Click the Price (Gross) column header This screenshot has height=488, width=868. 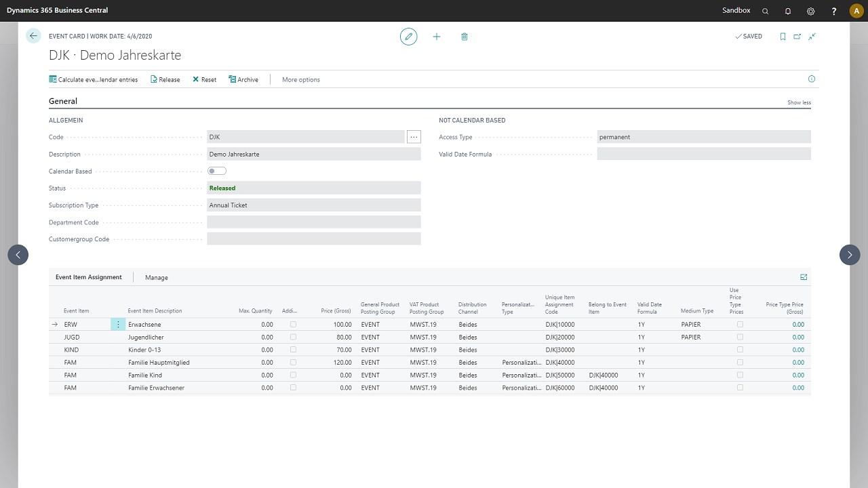coord(336,311)
